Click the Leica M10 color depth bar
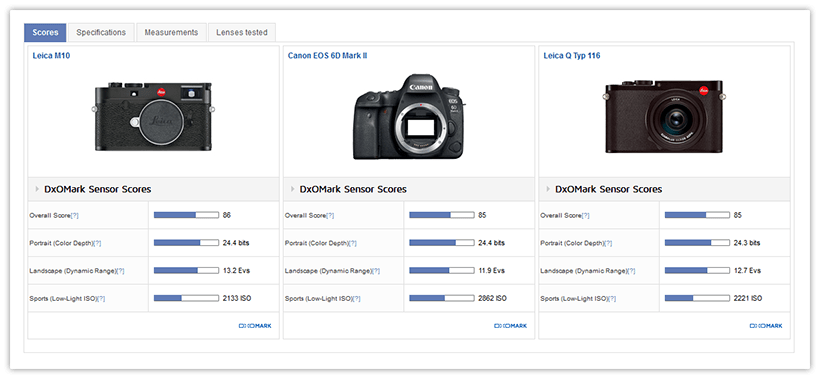 pyautogui.click(x=186, y=243)
